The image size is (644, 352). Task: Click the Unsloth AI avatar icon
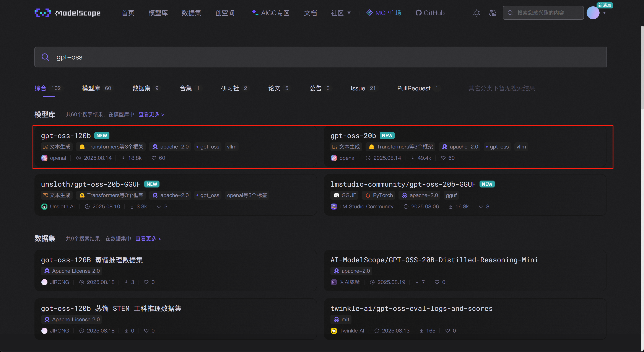[44, 207]
